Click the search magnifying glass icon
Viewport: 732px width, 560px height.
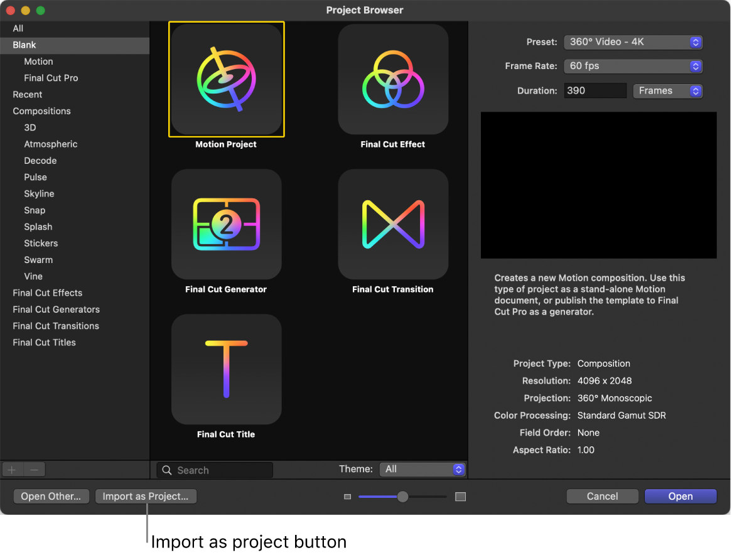[166, 470]
